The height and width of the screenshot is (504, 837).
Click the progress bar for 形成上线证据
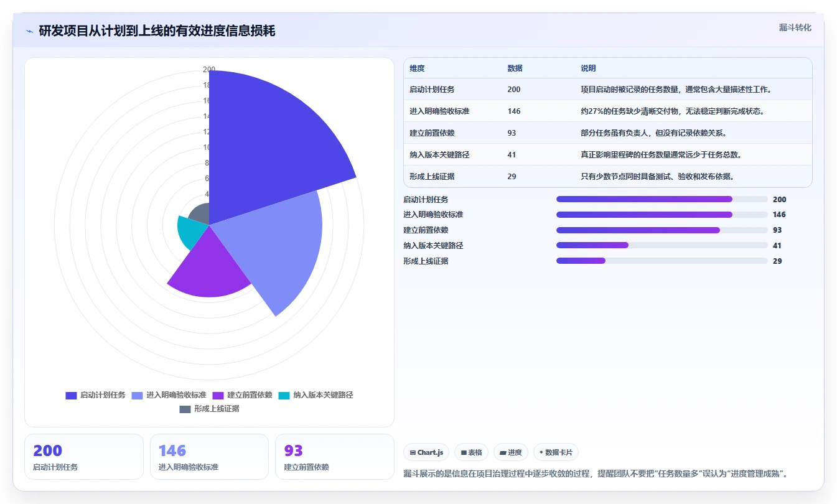[662, 261]
